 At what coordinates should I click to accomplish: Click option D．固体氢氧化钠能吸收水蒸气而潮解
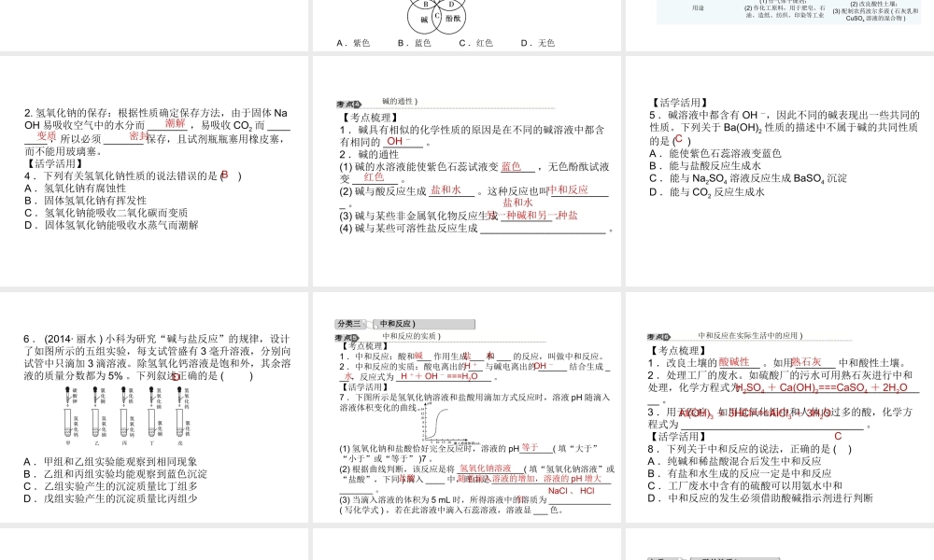pos(111,225)
